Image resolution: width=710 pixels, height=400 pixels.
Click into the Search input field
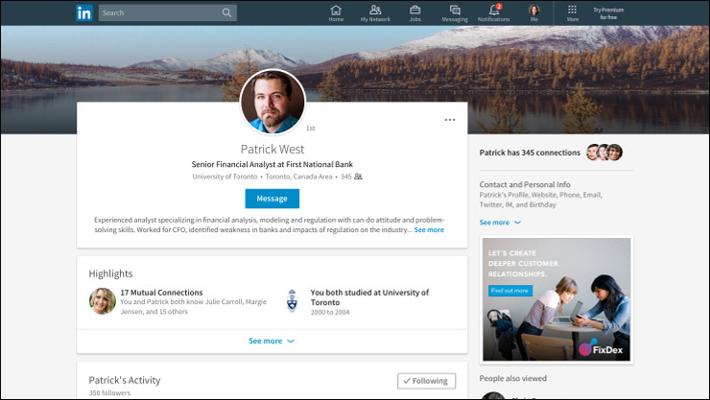[160, 13]
